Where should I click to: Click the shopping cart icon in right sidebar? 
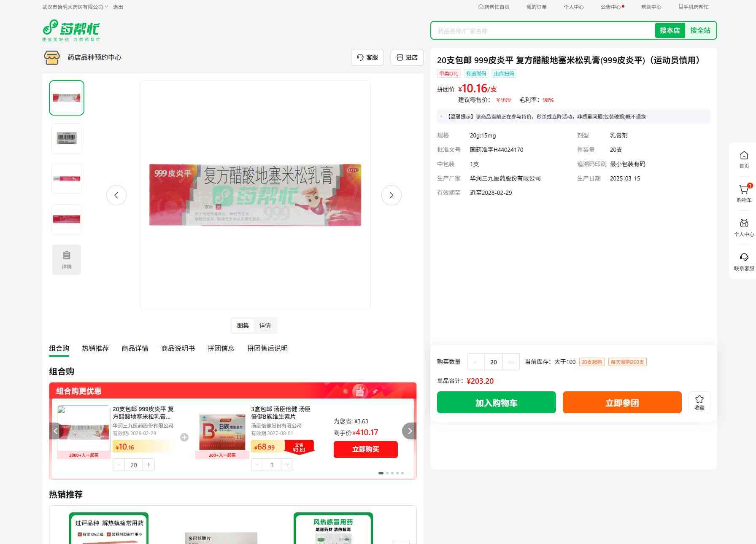pos(744,190)
